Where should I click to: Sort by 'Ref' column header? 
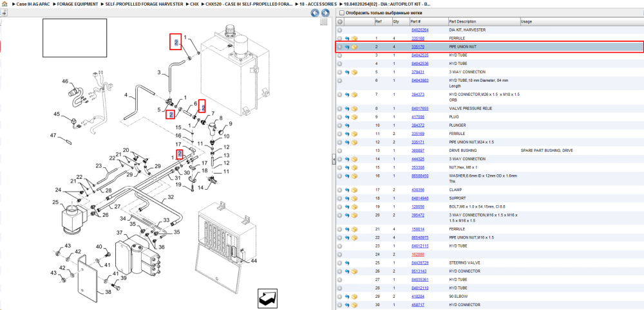pyautogui.click(x=378, y=21)
